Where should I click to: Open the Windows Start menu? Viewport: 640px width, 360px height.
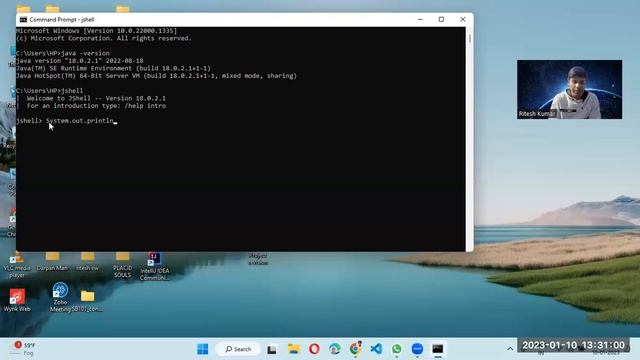coord(202,349)
